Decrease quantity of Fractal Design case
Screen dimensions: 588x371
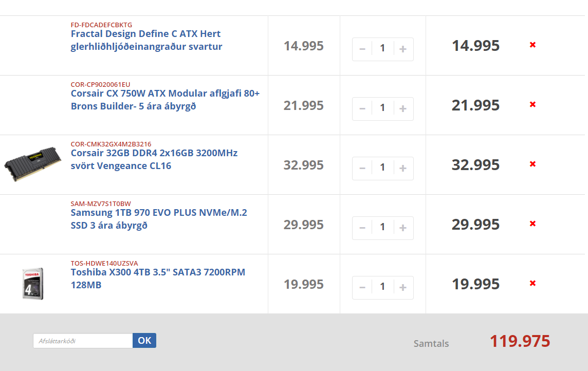[362, 49]
